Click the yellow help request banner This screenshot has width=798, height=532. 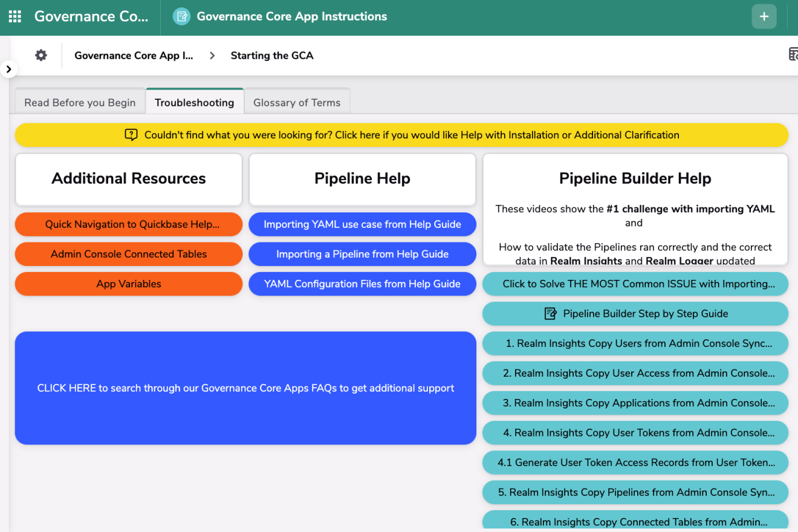(401, 135)
